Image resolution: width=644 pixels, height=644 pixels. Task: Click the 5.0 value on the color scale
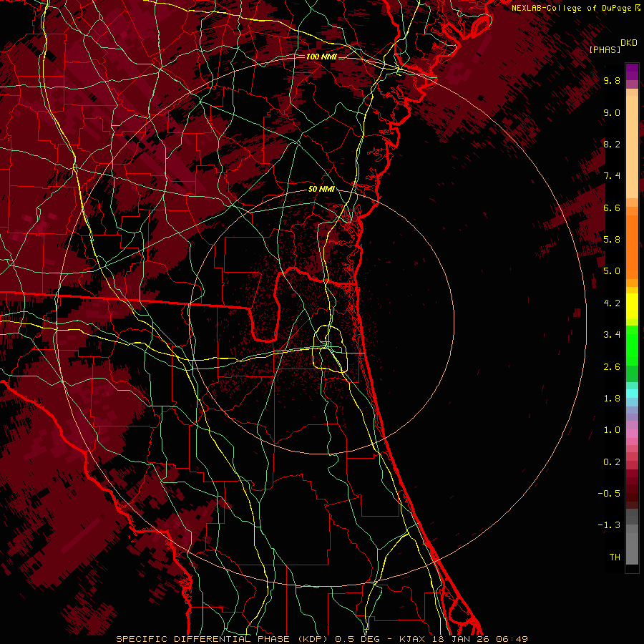click(x=612, y=271)
